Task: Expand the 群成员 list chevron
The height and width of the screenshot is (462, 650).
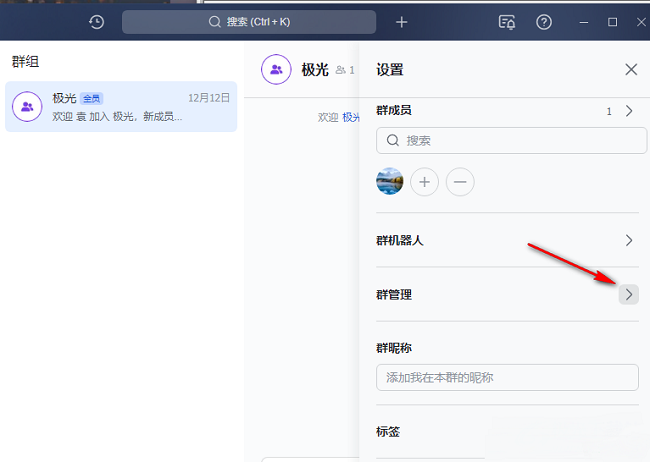Action: pos(629,111)
